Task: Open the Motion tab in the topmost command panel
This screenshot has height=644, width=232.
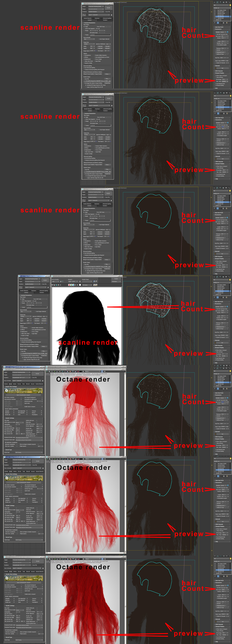Action: pyautogui.click(x=223, y=2)
